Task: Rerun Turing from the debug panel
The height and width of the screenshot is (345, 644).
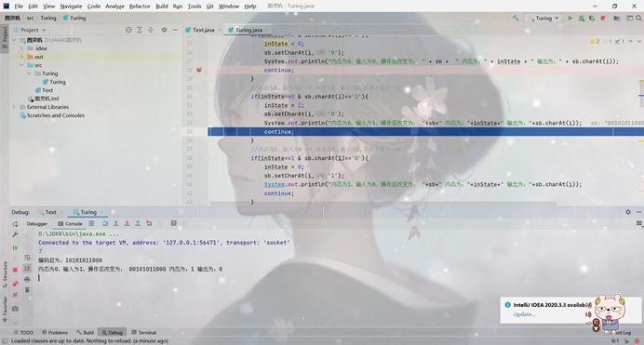Action: coord(15,224)
